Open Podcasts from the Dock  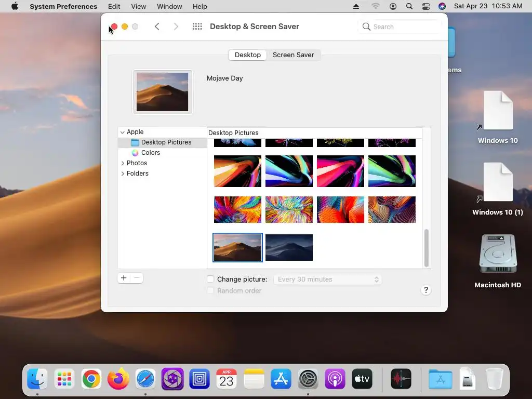335,379
